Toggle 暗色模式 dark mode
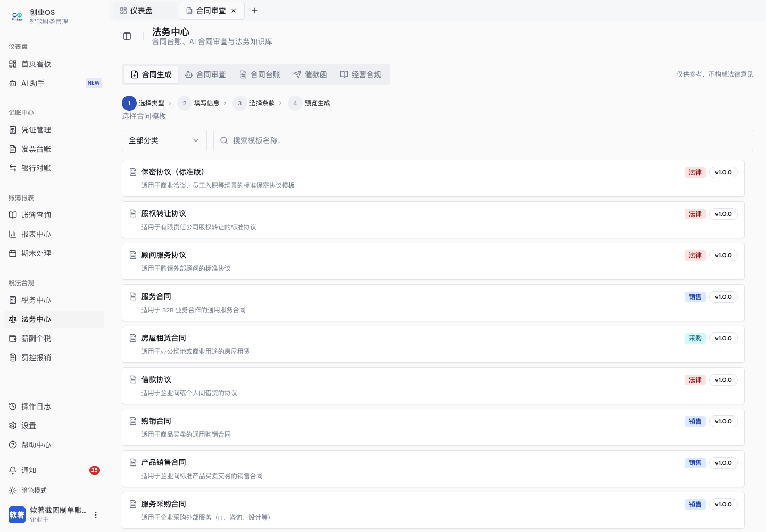The image size is (766, 532). coord(54,491)
